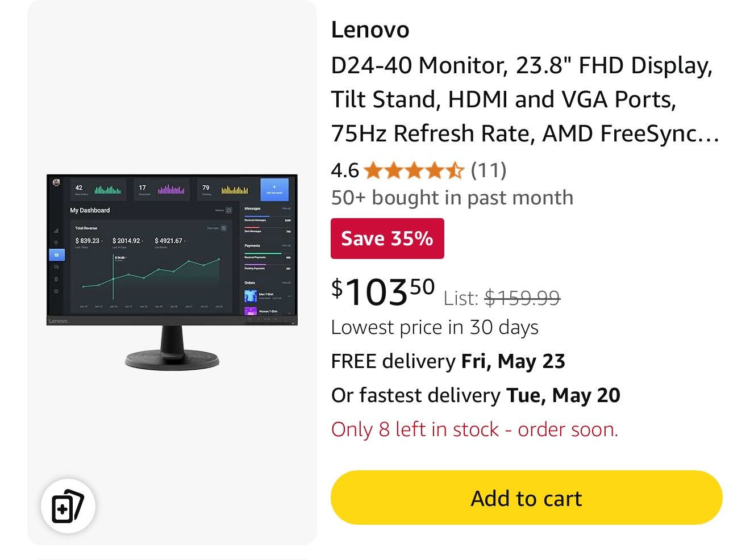Open the Lenovo brand link
Viewport: 750px width, 560px height.
[x=370, y=30]
